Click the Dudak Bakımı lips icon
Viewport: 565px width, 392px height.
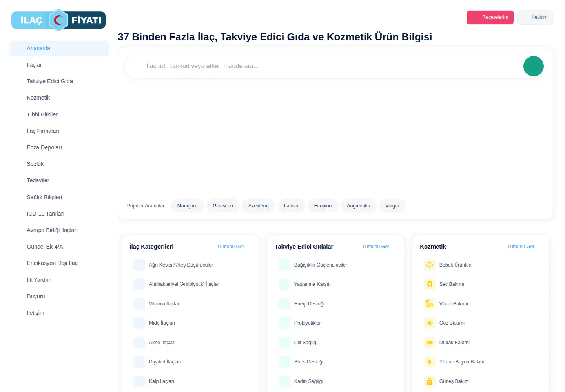tap(430, 343)
